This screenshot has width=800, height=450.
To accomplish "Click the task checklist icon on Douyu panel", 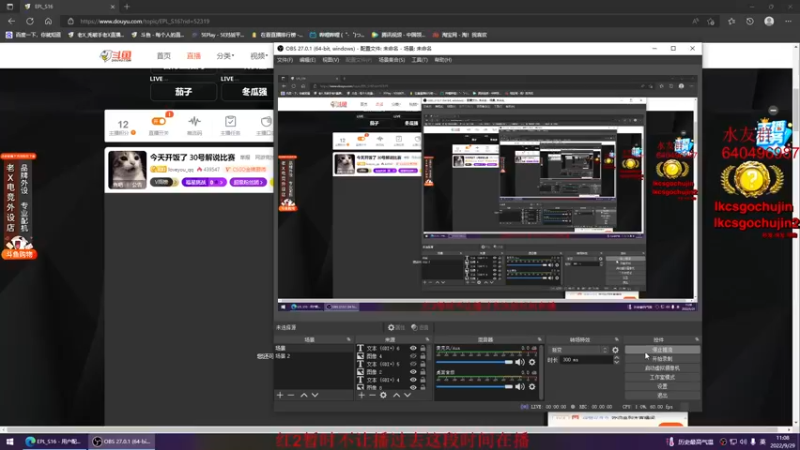I will click(x=230, y=121).
